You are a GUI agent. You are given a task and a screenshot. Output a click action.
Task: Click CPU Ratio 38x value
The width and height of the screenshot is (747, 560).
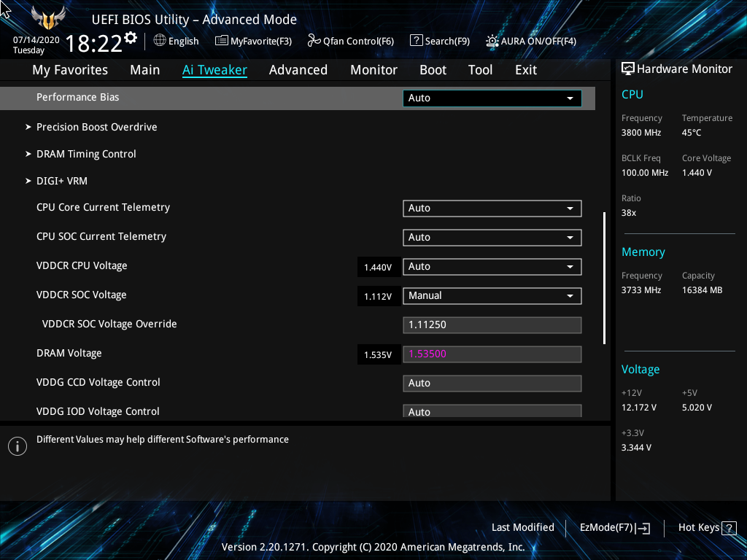[628, 213]
